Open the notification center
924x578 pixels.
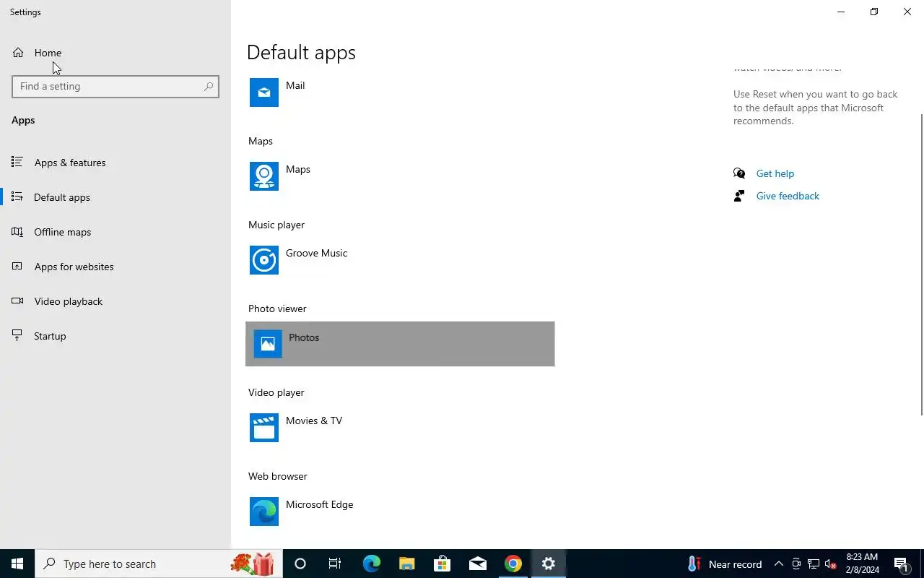click(x=902, y=564)
